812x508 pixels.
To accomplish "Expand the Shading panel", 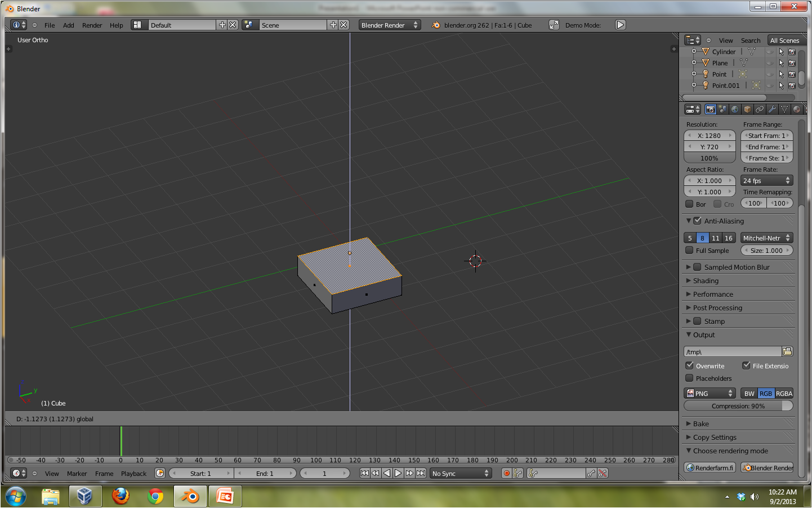I will 740,280.
